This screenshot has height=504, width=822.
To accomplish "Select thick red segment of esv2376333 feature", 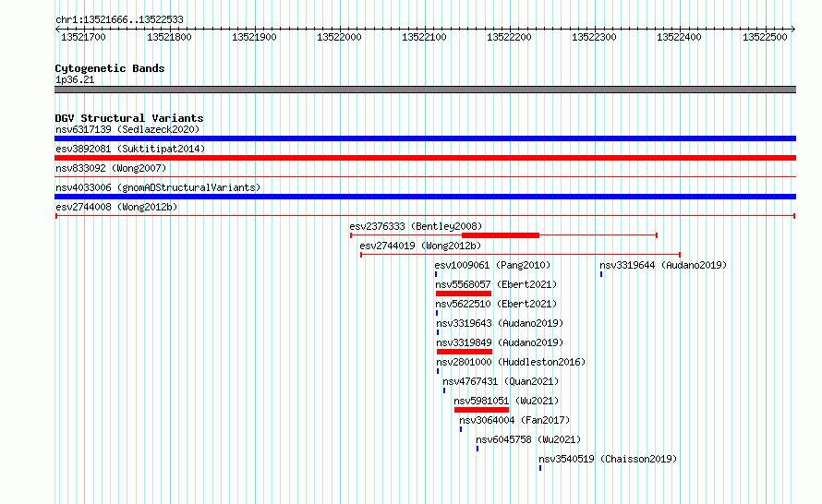I will [x=500, y=235].
